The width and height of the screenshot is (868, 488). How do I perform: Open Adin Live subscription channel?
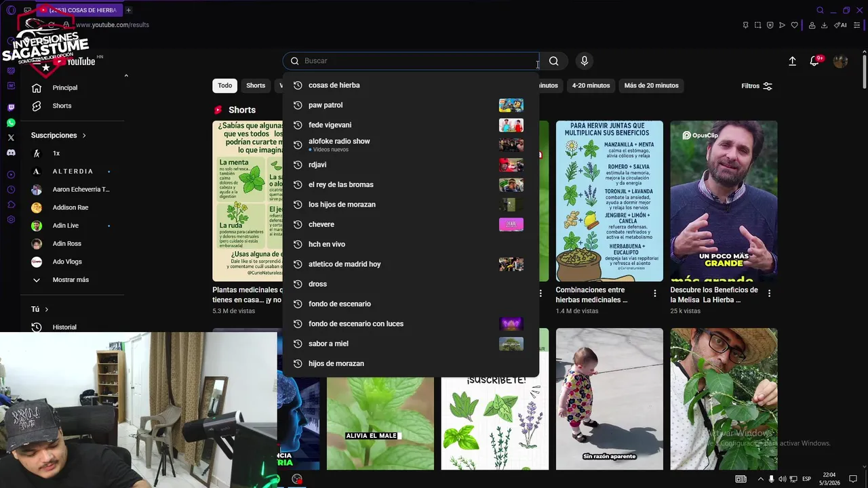(66, 226)
